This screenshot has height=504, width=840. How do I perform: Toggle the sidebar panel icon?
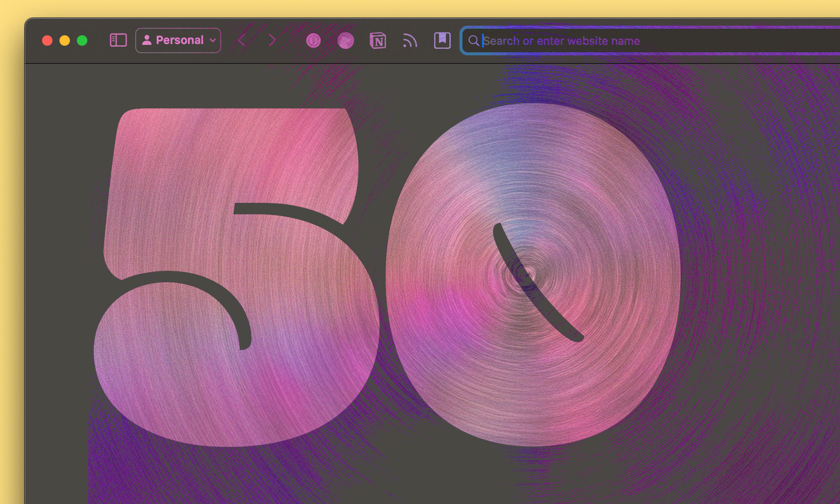click(118, 40)
